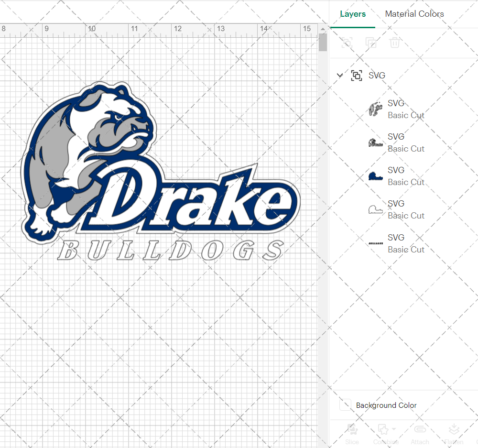The width and height of the screenshot is (478, 448).
Task: Open the Background Color swatch
Action: (x=346, y=404)
